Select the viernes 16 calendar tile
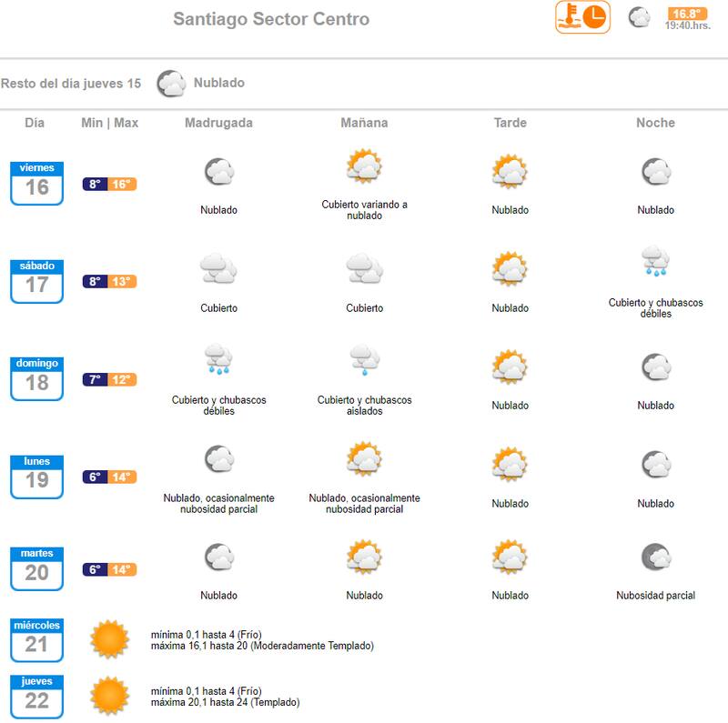The width and height of the screenshot is (728, 723). pyautogui.click(x=37, y=183)
